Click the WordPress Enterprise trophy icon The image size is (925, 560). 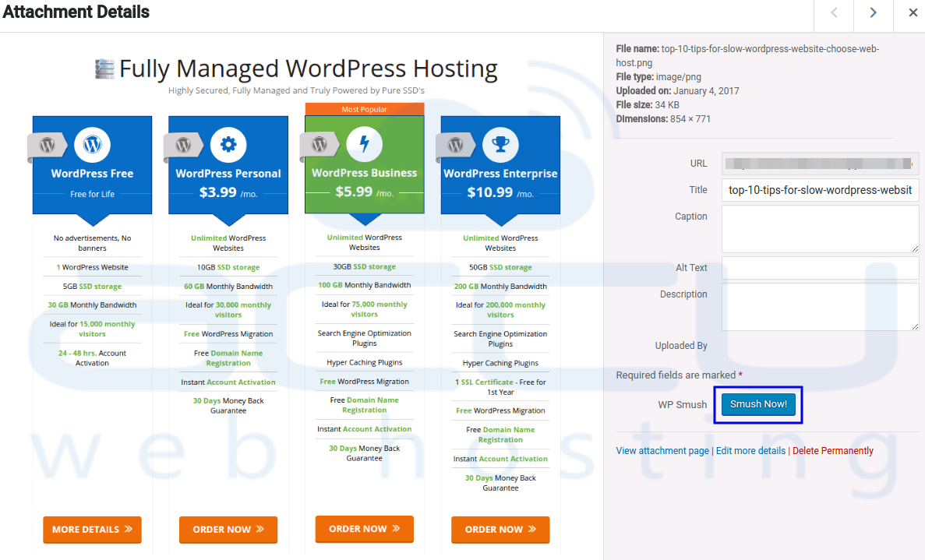pyautogui.click(x=500, y=144)
